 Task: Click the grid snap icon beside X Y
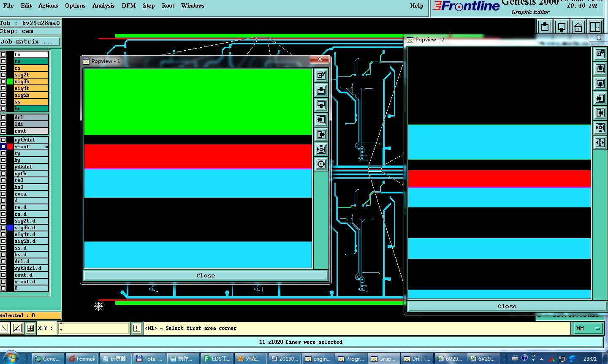(30, 328)
